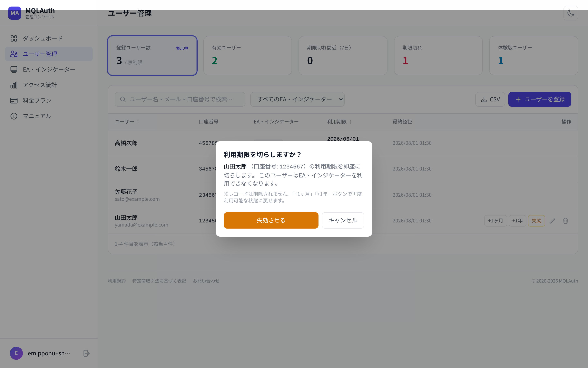Open the マニュアル page

[x=49, y=116]
